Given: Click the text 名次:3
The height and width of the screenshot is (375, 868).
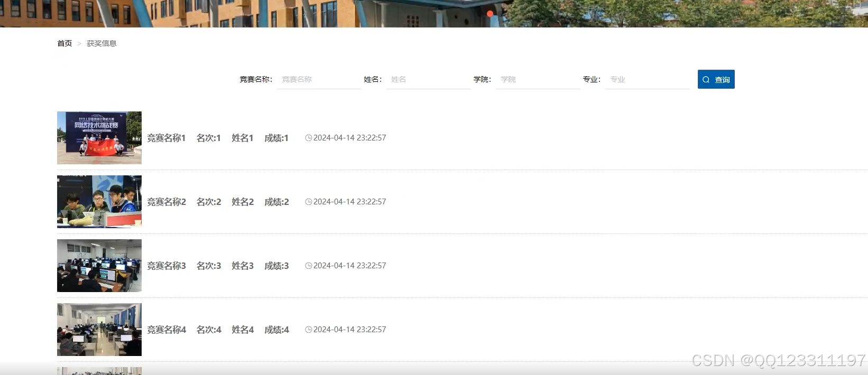Looking at the screenshot, I should click(209, 266).
